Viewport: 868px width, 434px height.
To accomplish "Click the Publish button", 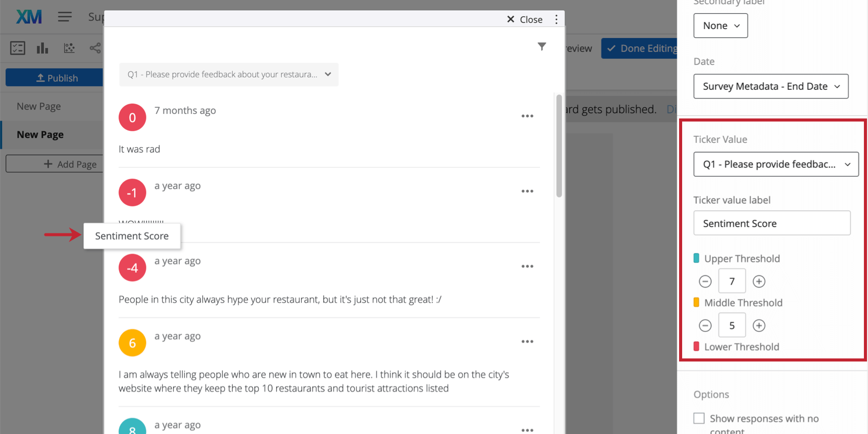I will point(55,78).
